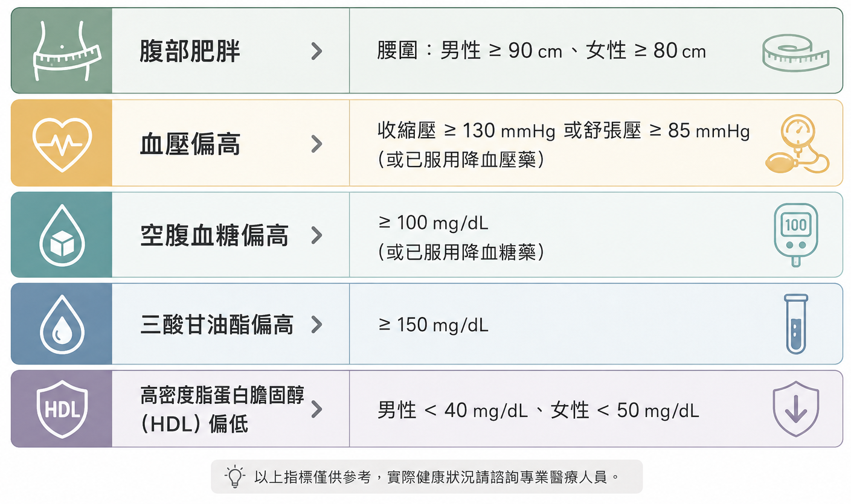Click the test tube icon

pyautogui.click(x=795, y=324)
